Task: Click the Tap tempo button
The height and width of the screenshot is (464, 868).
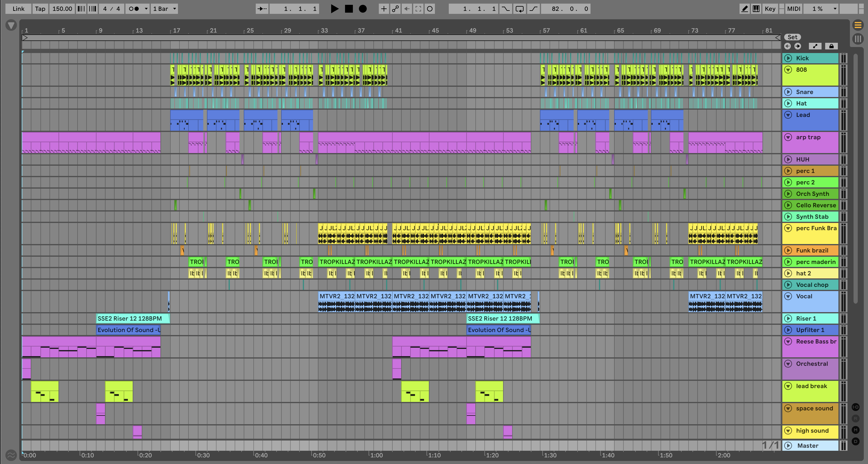Action: [x=40, y=9]
